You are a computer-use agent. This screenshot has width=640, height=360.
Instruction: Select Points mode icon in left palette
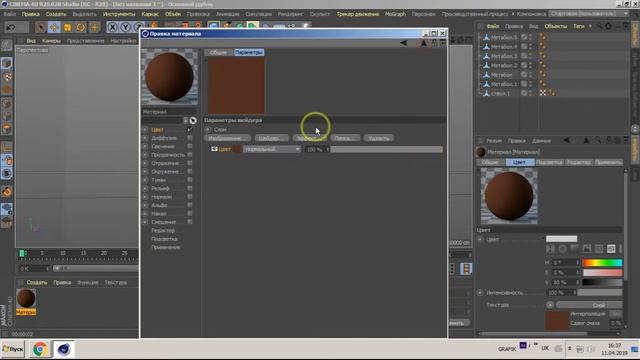point(7,104)
